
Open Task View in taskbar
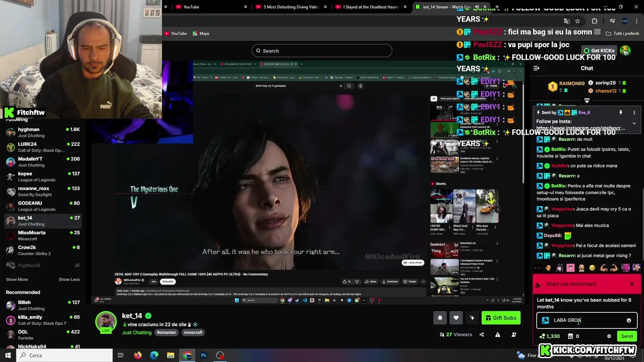[x=121, y=355]
